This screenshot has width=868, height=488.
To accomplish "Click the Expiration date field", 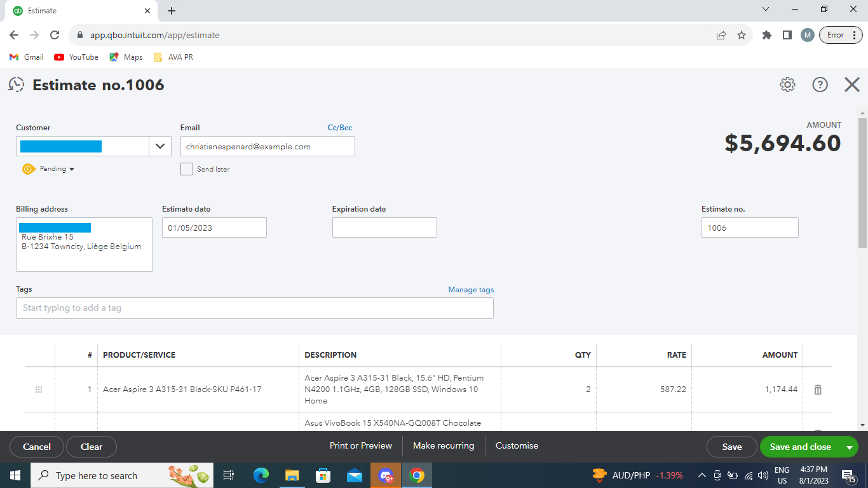I will (384, 227).
